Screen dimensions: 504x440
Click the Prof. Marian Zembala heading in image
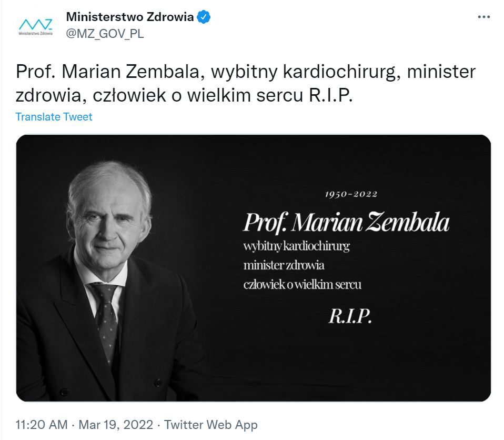tap(346, 222)
